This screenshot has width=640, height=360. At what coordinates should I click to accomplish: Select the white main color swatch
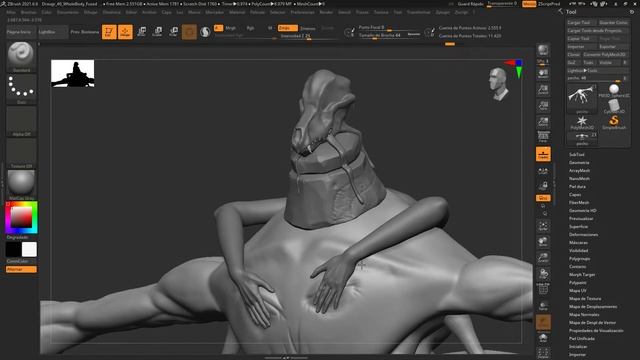29,249
